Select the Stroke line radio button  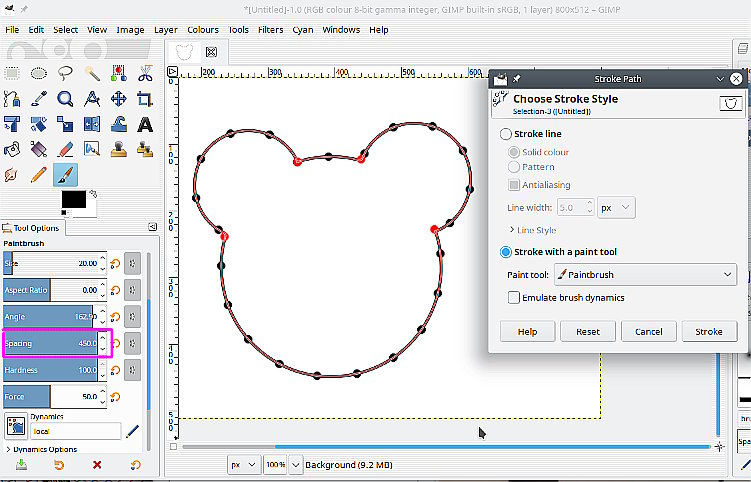pyautogui.click(x=506, y=134)
